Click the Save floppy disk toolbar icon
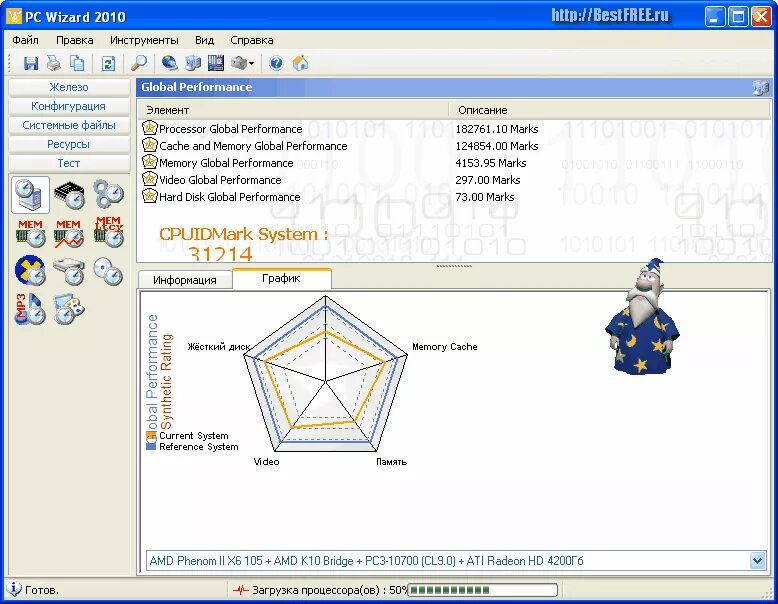The height and width of the screenshot is (604, 778). [31, 63]
